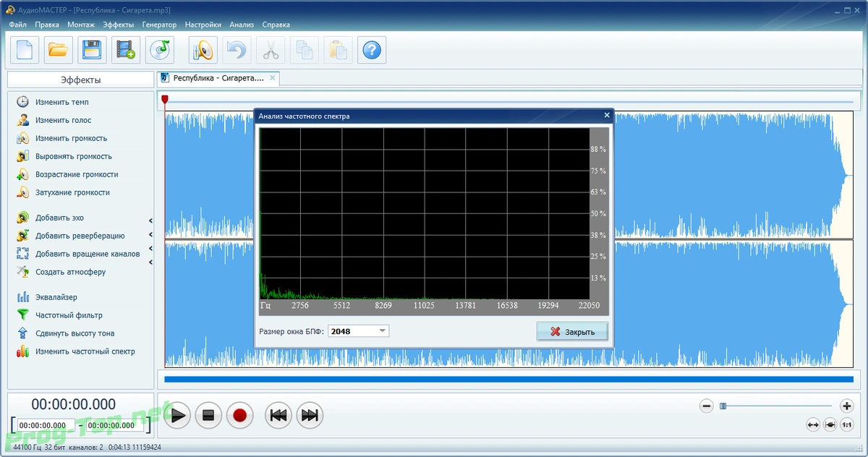This screenshot has height=457, width=868.
Task: Click the CD music rip icon
Action: pos(160,50)
